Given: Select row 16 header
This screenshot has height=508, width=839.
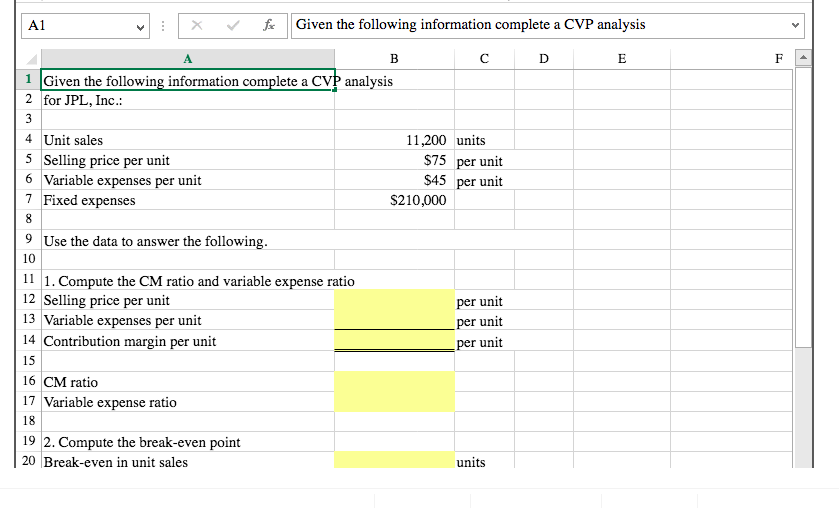Looking at the screenshot, I should pos(28,381).
